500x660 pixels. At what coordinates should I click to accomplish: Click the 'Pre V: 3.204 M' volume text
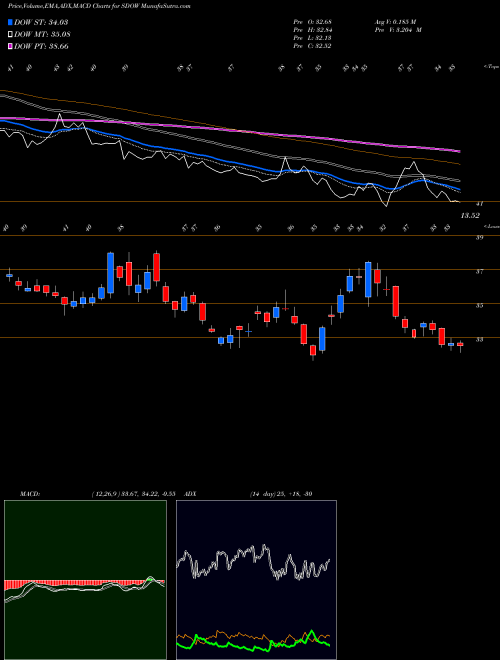coord(398,30)
